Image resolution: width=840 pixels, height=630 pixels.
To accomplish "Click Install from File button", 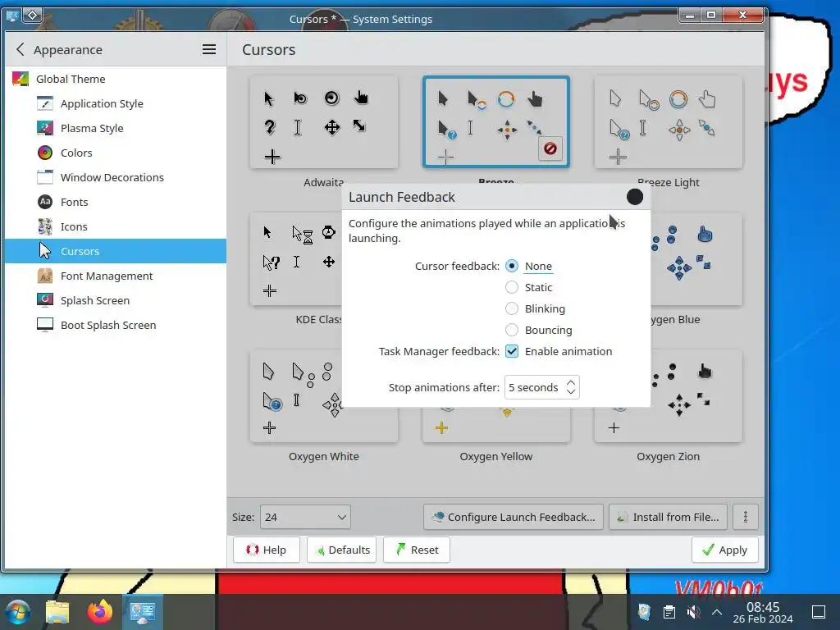I will [x=668, y=517].
